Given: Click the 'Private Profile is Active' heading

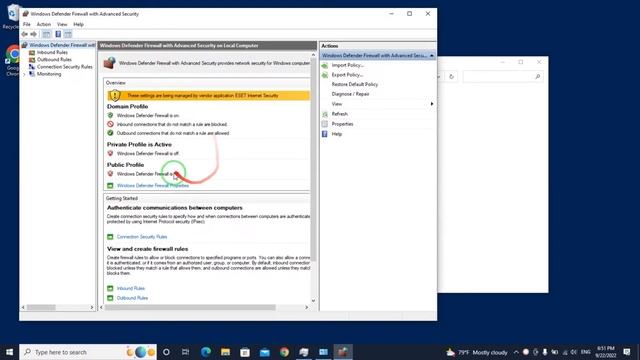Looking at the screenshot, I should [139, 144].
